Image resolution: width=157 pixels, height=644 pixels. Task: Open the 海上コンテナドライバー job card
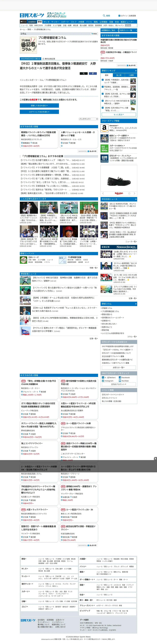39,452
